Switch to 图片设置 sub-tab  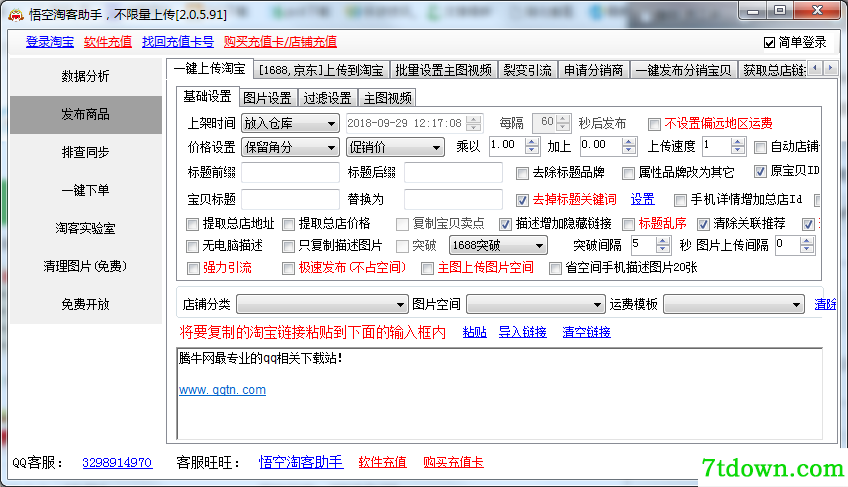click(x=267, y=98)
